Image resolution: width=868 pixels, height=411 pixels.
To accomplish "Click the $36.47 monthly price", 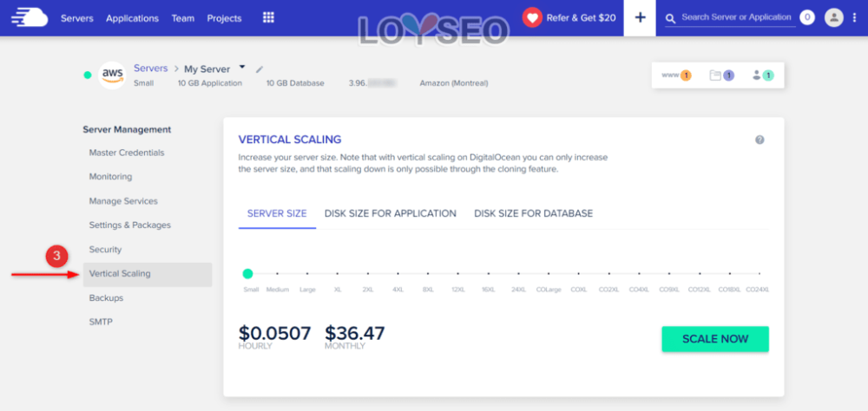I will coord(355,333).
